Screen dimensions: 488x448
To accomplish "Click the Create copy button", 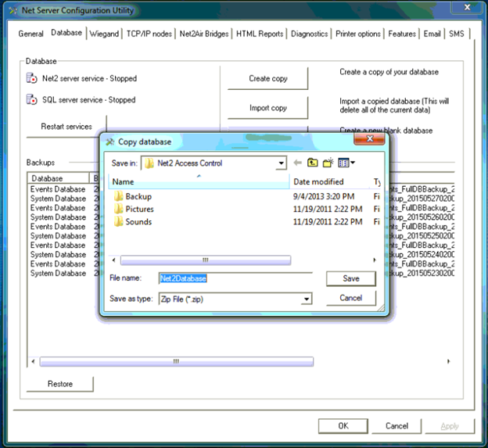I will (x=268, y=78).
